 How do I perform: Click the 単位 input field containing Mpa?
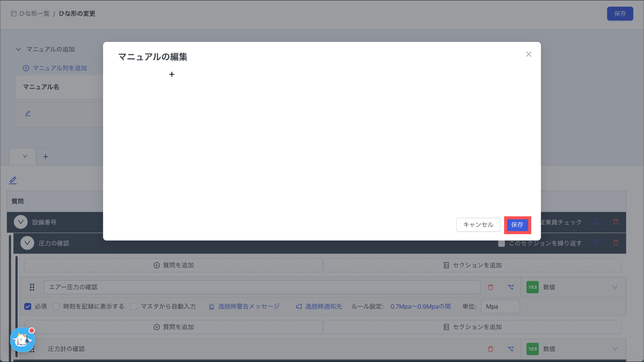tap(500, 306)
